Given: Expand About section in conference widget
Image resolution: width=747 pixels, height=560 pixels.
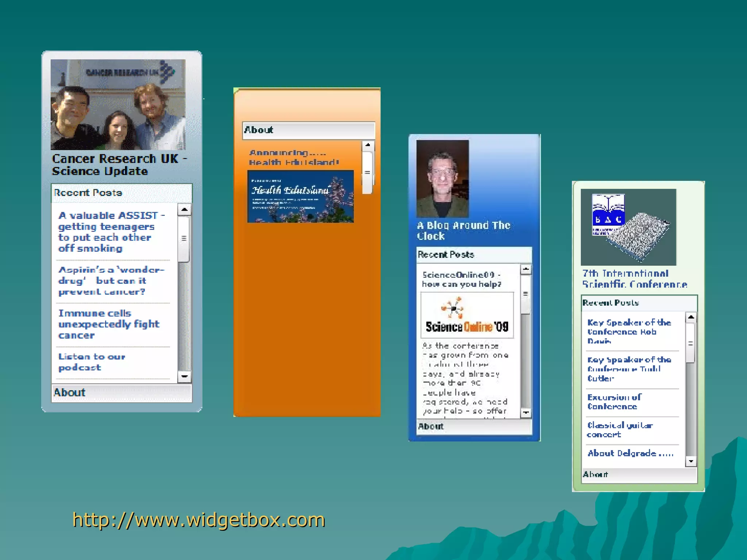Looking at the screenshot, I should [639, 475].
